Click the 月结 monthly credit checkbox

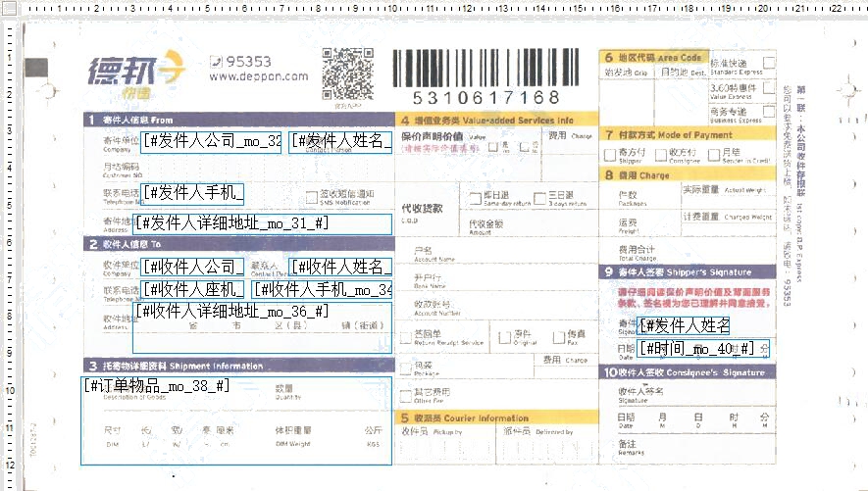pyautogui.click(x=714, y=155)
